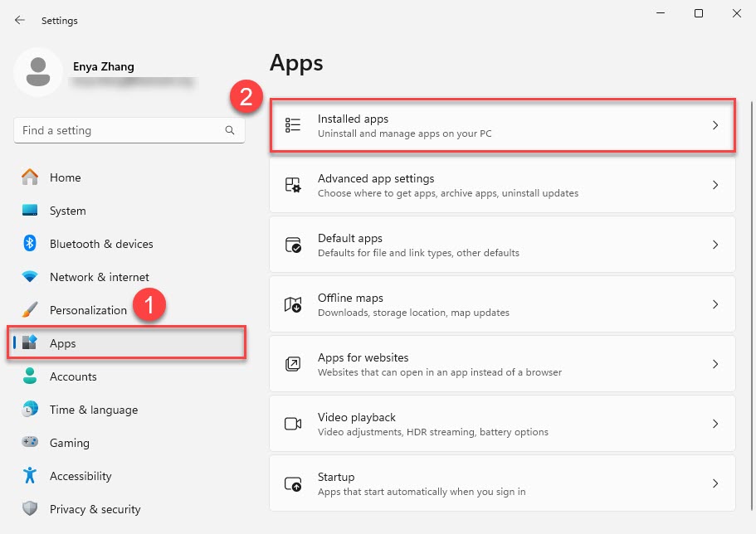756x534 pixels.
Task: Expand Installed apps using its chevron
Action: pos(715,125)
